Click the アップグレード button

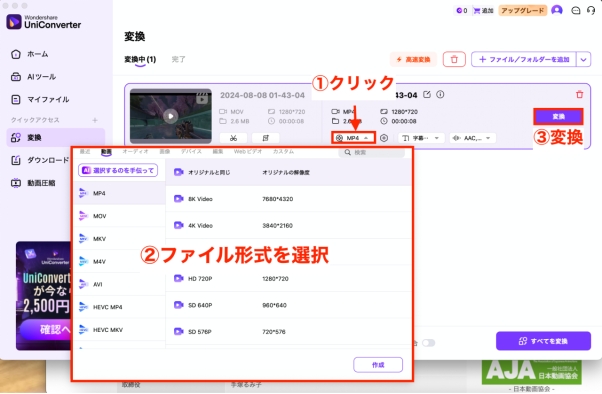click(x=523, y=10)
